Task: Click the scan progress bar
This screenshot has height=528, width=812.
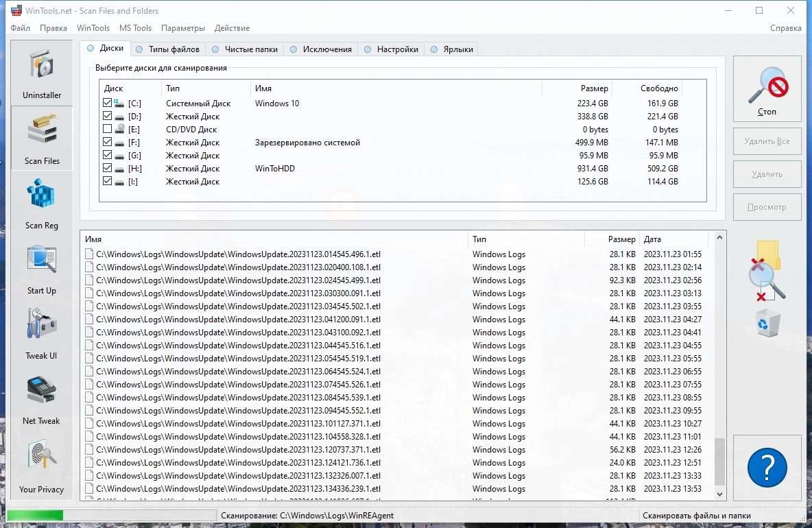Action: (111, 515)
